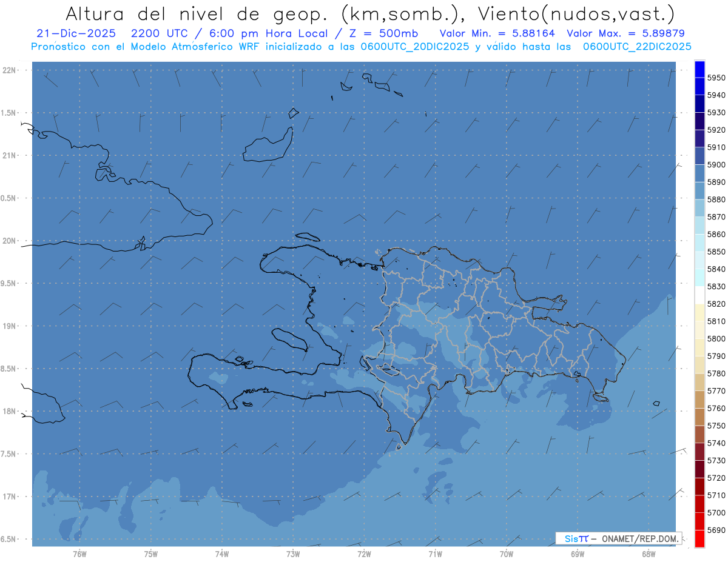Click the '73W' longitude label
Viewport: 728px width, 562px height.
point(293,554)
